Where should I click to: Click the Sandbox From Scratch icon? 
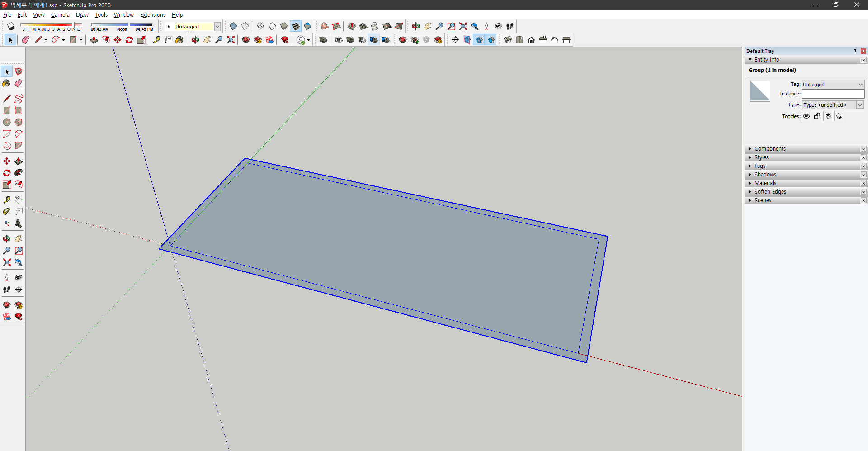tap(336, 26)
